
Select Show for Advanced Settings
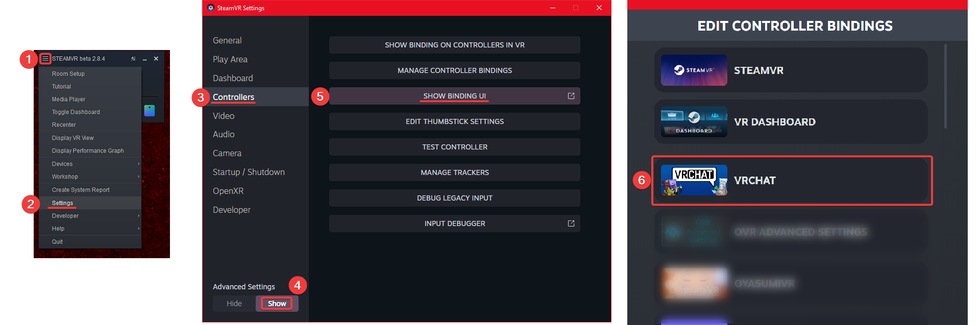[x=277, y=304]
